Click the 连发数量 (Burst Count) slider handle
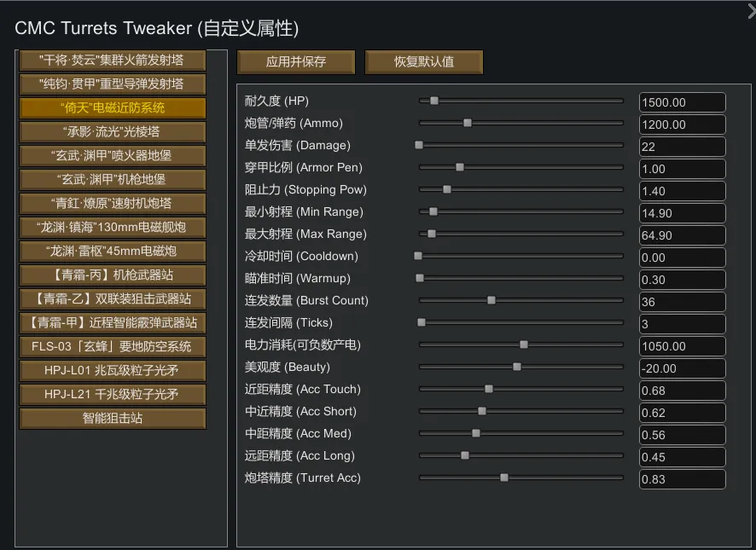Viewport: 756px width, 550px height. (491, 300)
